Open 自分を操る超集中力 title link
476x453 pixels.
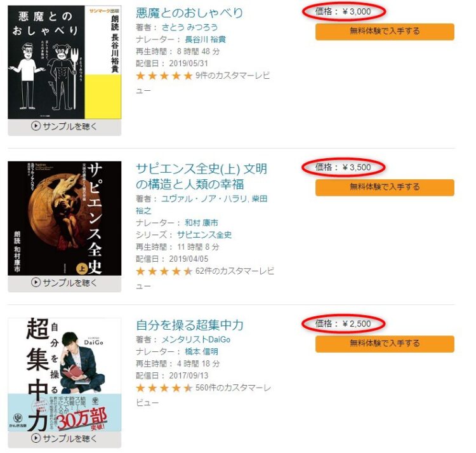tap(189, 325)
